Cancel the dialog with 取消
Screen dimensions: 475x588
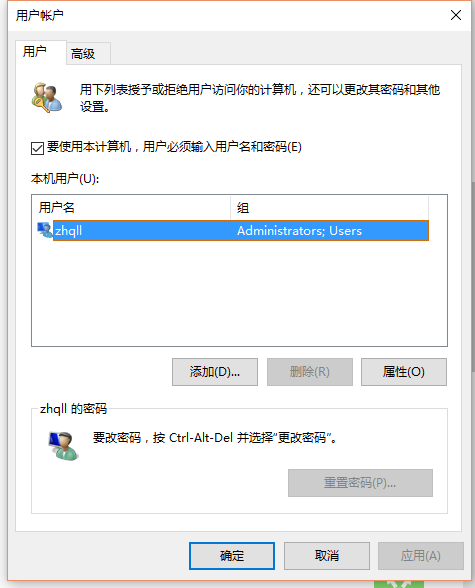pyautogui.click(x=327, y=555)
